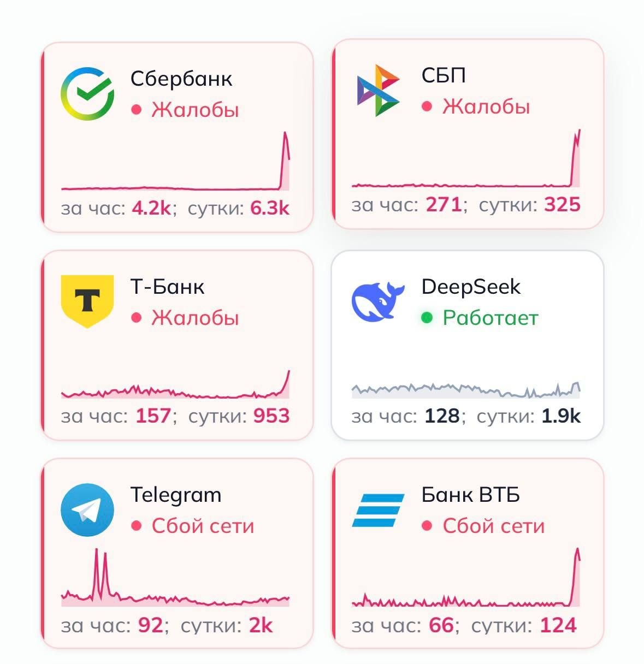The image size is (644, 664).
Task: Open the Банк ВТБ service title
Action: 470,495
